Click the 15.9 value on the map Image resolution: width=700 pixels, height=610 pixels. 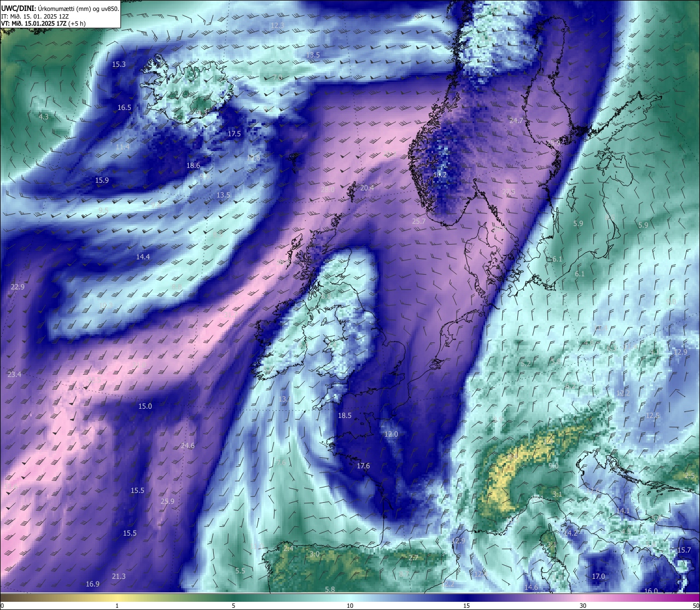click(x=102, y=181)
